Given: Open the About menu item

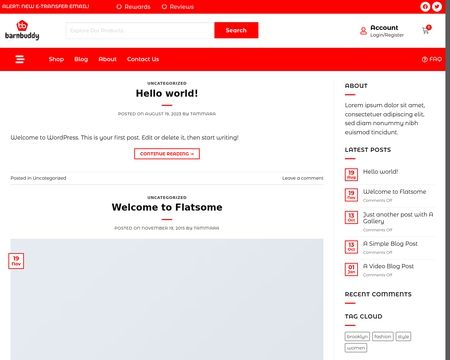Looking at the screenshot, I should coord(107,59).
